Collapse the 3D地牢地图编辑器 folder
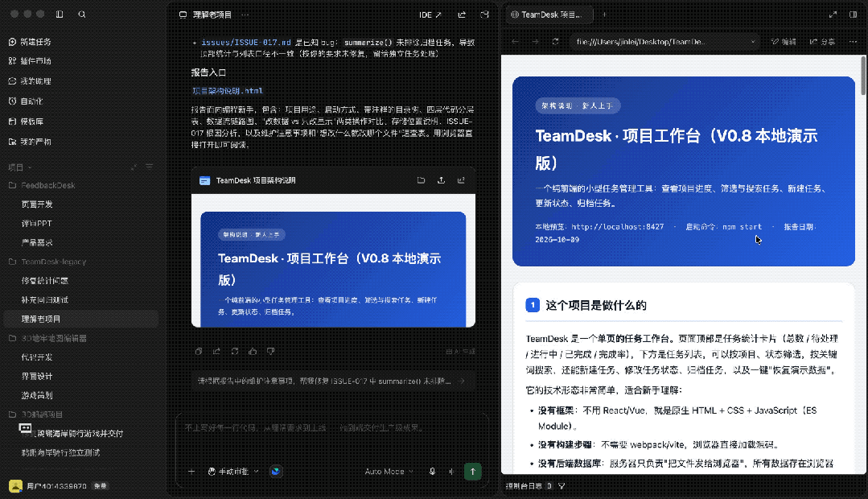The image size is (868, 499). tap(47, 338)
